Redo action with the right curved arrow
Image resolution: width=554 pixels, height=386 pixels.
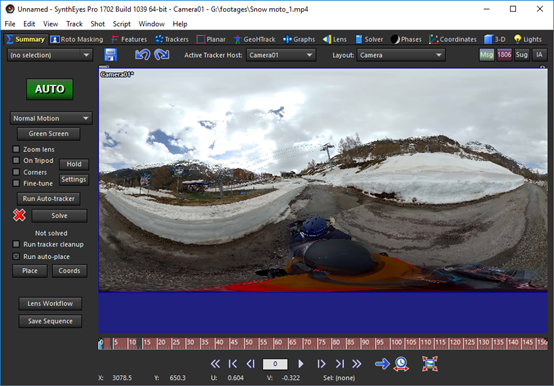tap(162, 55)
